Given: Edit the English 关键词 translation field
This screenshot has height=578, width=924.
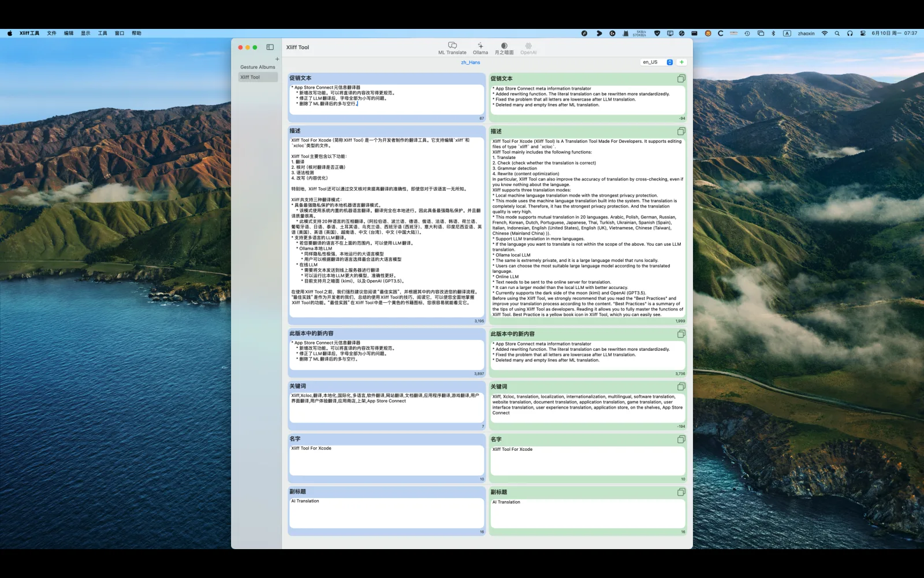Looking at the screenshot, I should pyautogui.click(x=587, y=408).
